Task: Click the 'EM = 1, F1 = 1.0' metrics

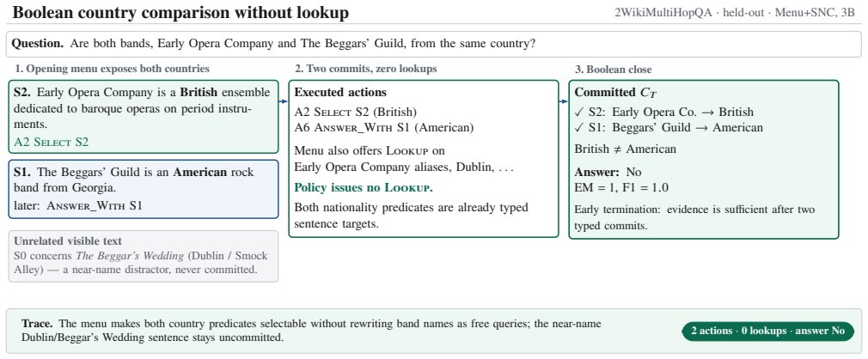Action: coord(621,187)
